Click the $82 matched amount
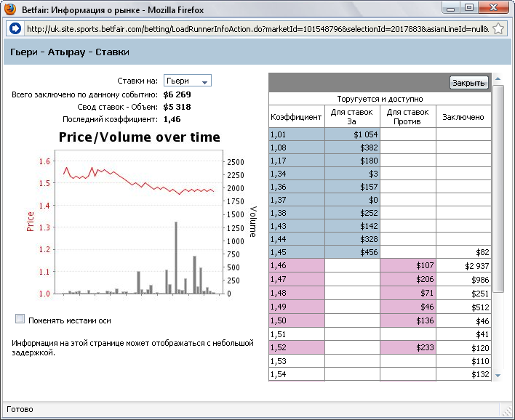Image resolution: width=515 pixels, height=420 pixels. (482, 252)
